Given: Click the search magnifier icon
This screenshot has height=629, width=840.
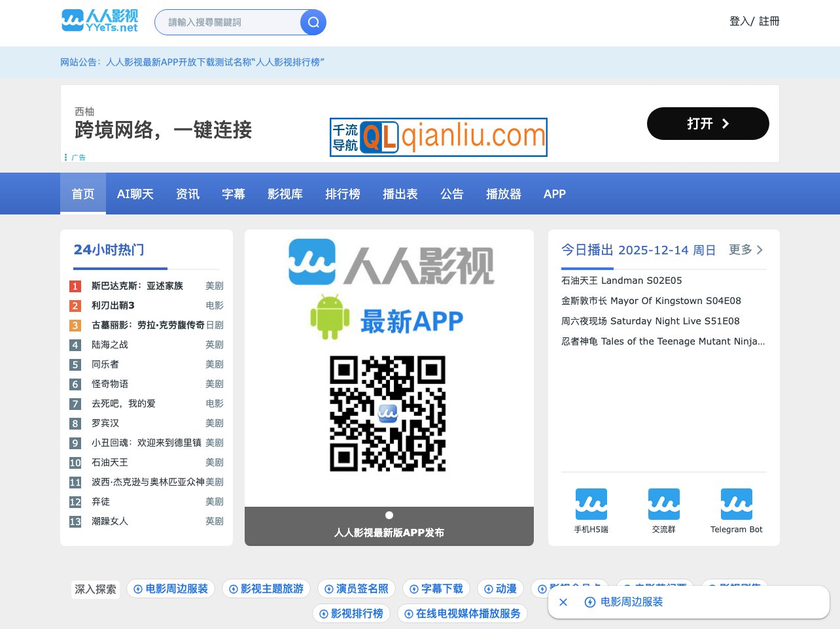Looking at the screenshot, I should pyautogui.click(x=313, y=22).
